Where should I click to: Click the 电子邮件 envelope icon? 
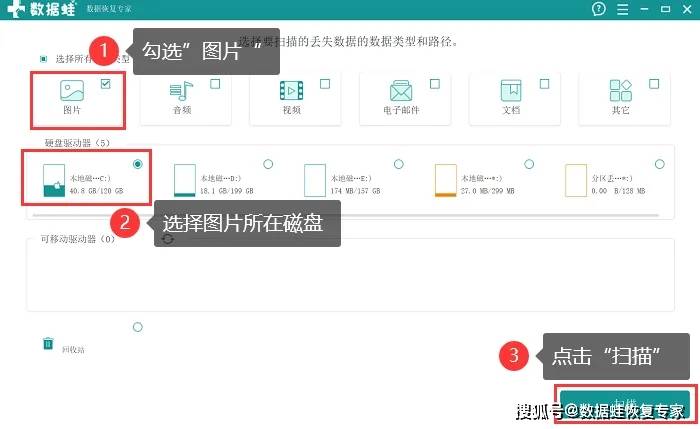[x=401, y=91]
